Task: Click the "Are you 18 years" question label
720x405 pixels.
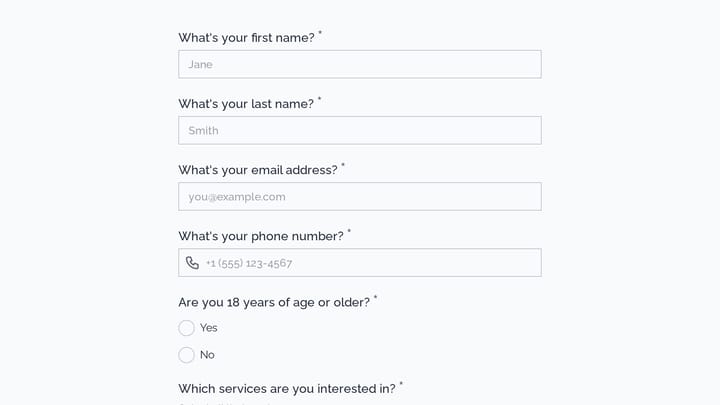Action: (274, 302)
